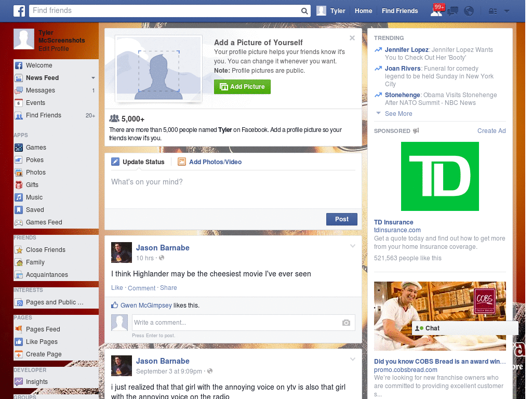
Task: Expand the News Feed options arrow
Action: coord(93,78)
